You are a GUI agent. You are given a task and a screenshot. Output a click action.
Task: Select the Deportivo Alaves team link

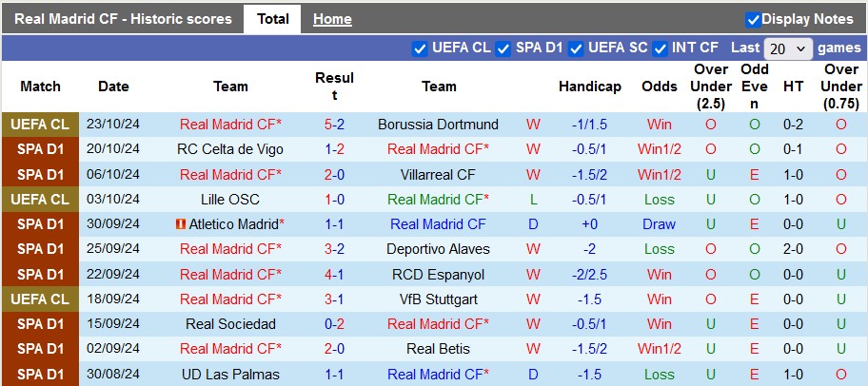[438, 249]
